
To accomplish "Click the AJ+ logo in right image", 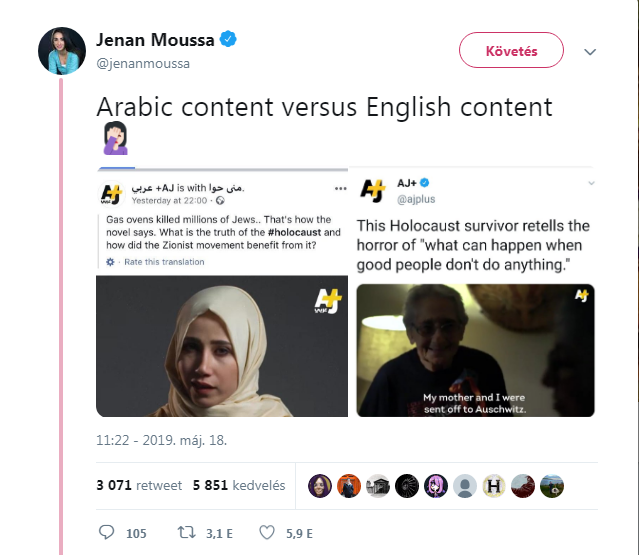I will click(582, 295).
